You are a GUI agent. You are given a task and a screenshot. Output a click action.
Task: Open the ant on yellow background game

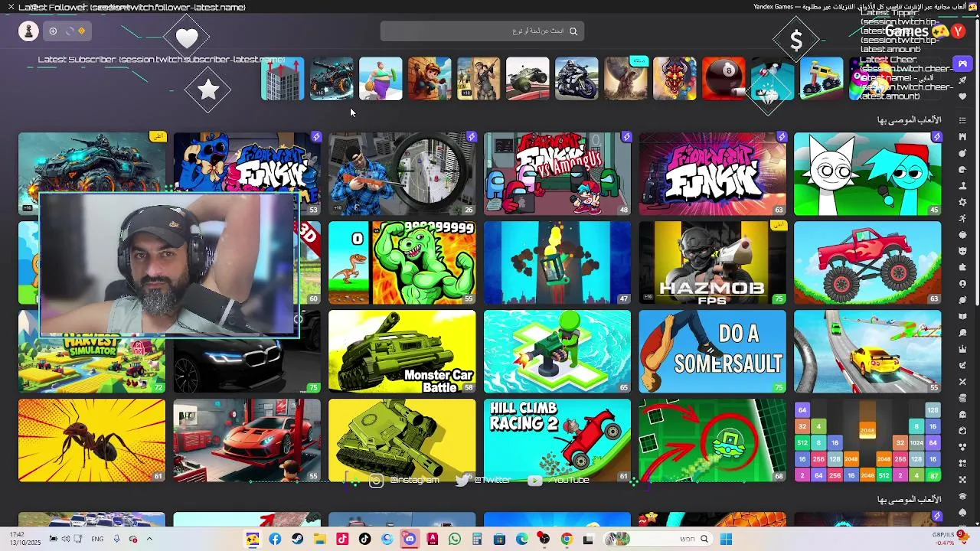pyautogui.click(x=92, y=440)
